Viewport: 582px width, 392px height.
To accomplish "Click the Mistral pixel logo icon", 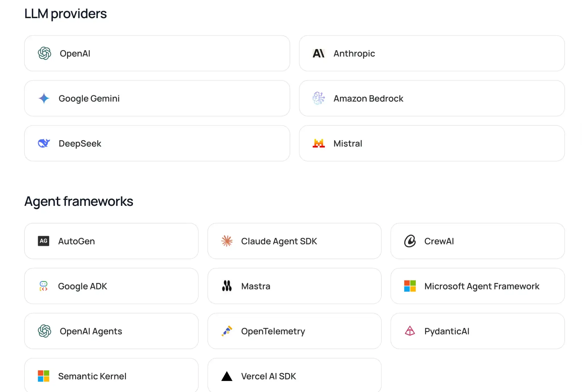I will click(318, 143).
